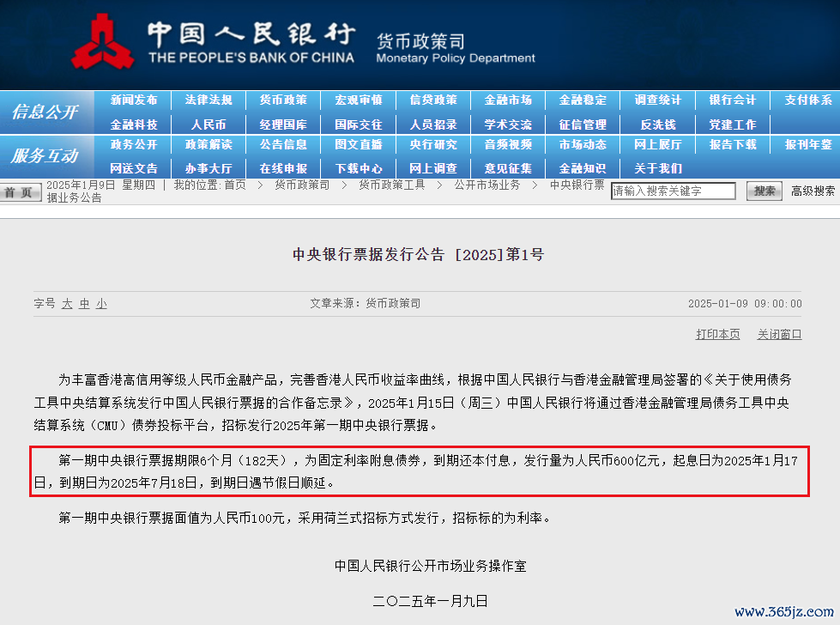This screenshot has height=625, width=840.
Task: Go to 金融市场 section
Action: pos(508,100)
